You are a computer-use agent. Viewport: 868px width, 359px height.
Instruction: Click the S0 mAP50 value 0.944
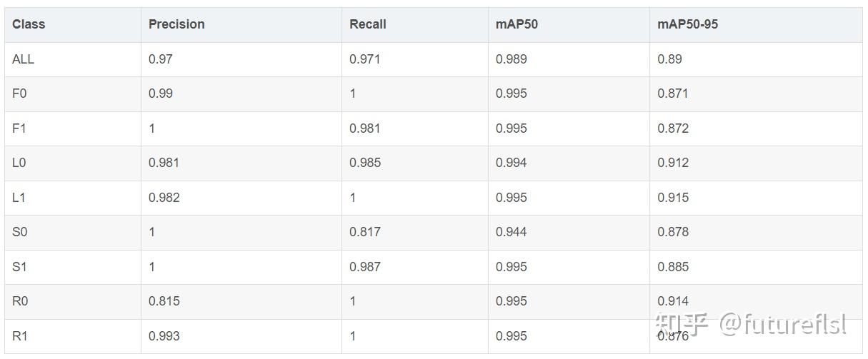(x=512, y=232)
